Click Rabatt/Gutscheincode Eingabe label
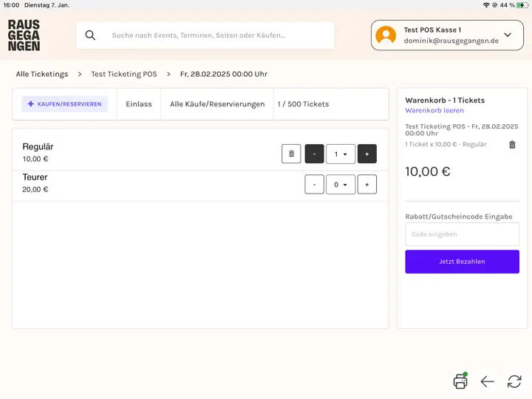This screenshot has width=532, height=399. pos(459,216)
